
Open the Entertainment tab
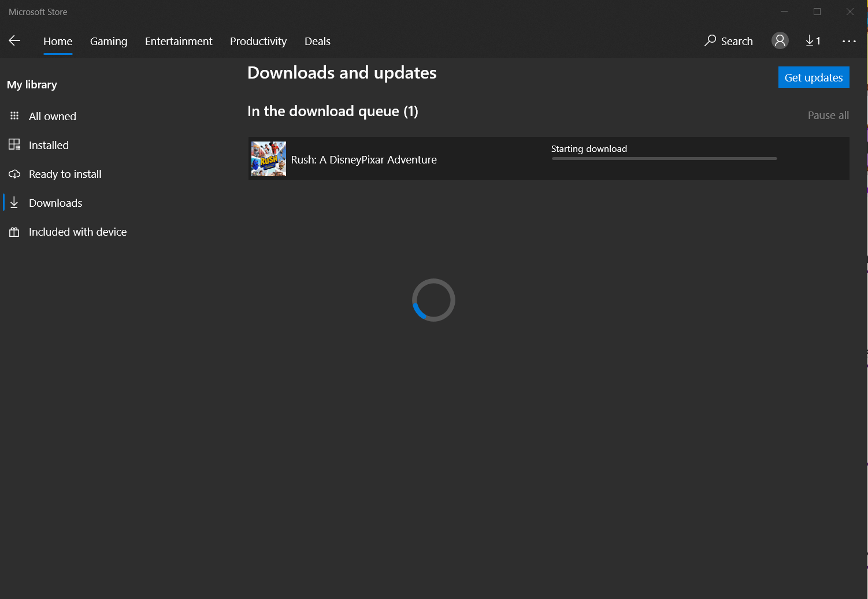click(x=179, y=42)
